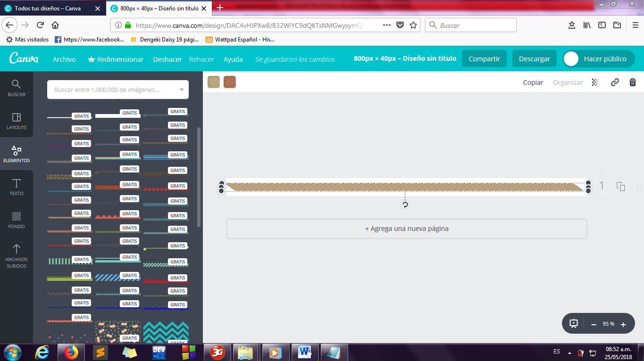This screenshot has width=644, height=361.
Task: Click the Descargar button
Action: pyautogui.click(x=535, y=59)
